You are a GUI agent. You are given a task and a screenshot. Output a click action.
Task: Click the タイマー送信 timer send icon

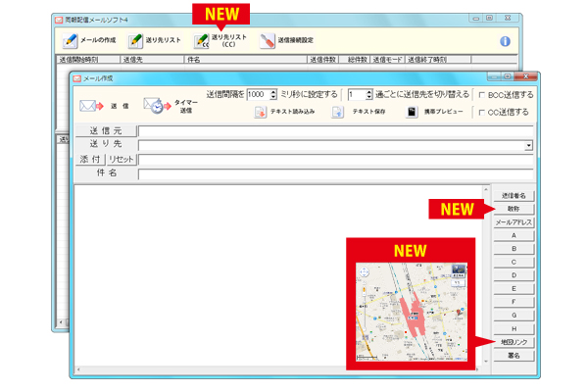click(x=153, y=106)
